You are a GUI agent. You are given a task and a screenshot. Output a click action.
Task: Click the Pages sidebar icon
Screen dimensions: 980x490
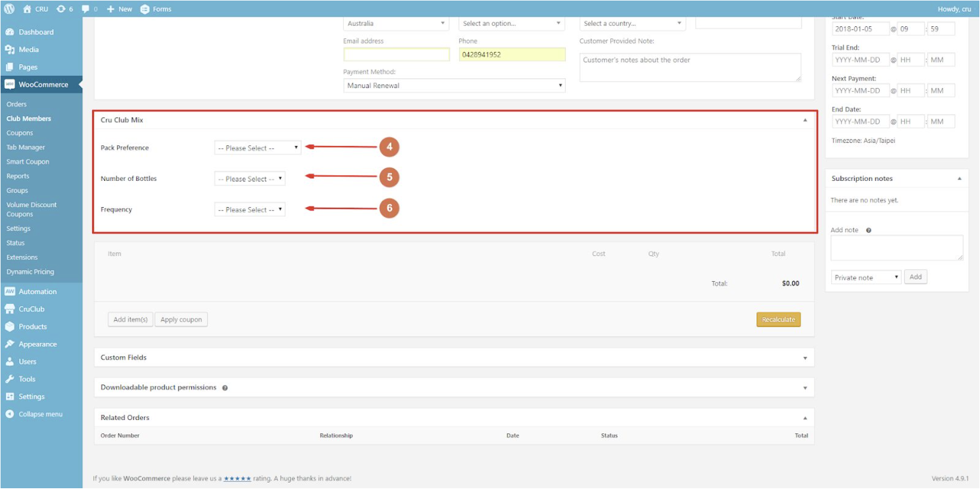(9, 67)
